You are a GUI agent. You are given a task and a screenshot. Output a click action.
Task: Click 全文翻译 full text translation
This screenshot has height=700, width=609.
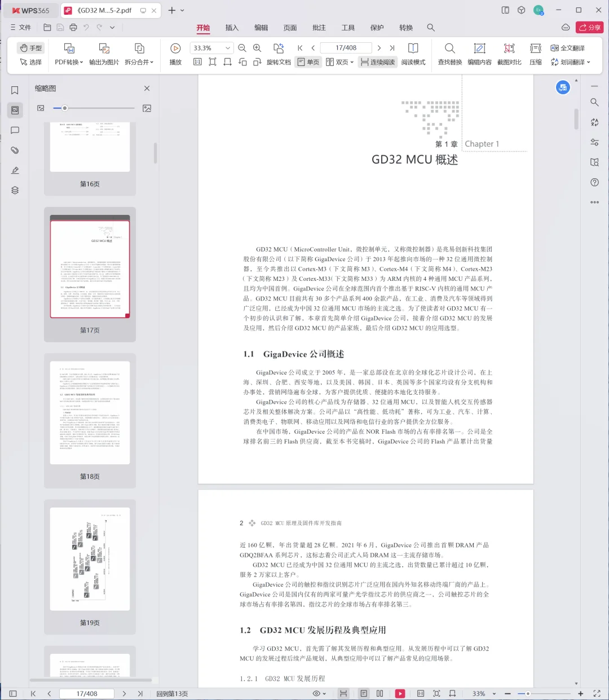pos(568,48)
